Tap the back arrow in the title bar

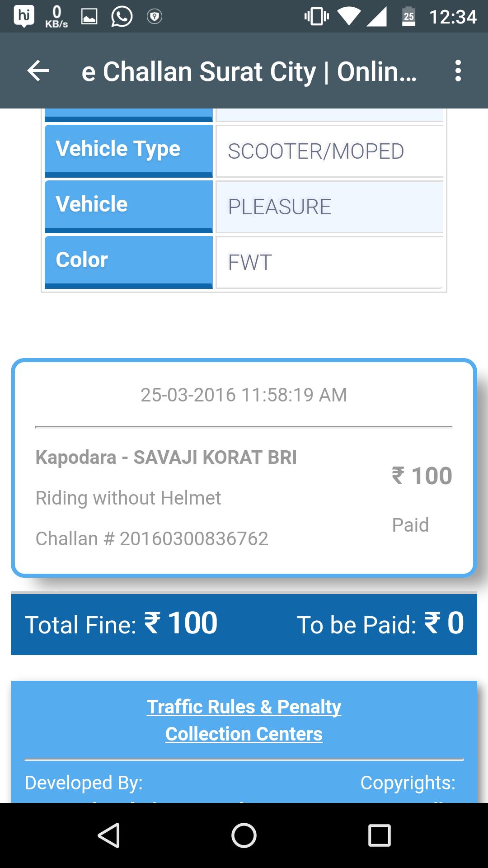(37, 71)
